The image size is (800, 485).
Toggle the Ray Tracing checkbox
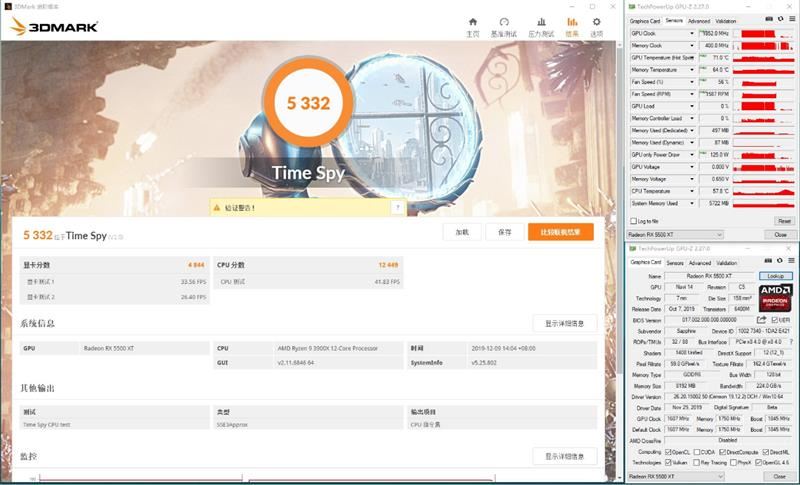click(x=696, y=463)
